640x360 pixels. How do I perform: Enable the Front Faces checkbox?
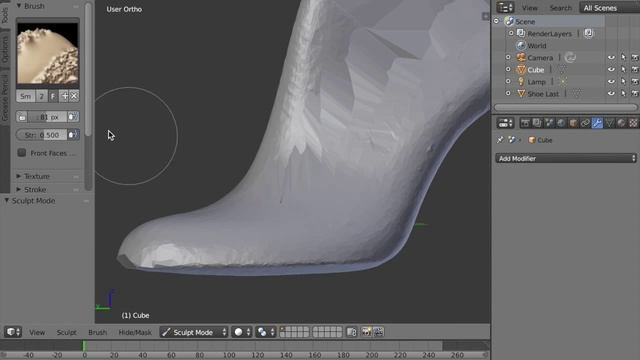[x=22, y=153]
